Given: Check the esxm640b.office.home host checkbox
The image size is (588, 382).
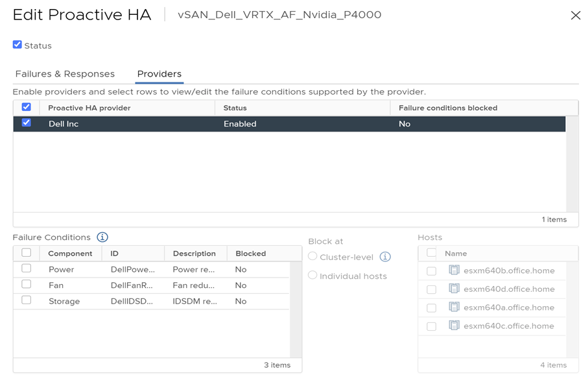Looking at the screenshot, I should pyautogui.click(x=432, y=271).
